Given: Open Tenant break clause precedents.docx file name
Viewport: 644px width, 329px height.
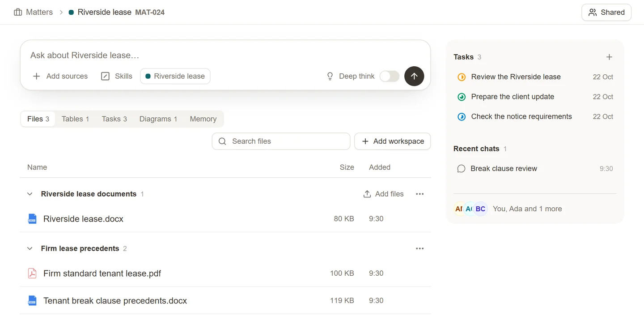Looking at the screenshot, I should [x=115, y=300].
